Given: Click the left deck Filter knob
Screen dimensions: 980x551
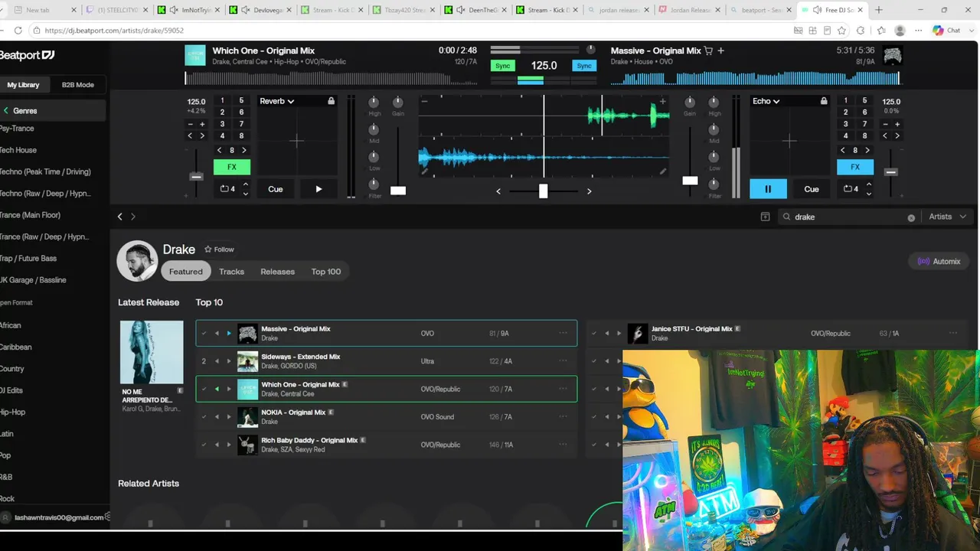Looking at the screenshot, I should click(374, 184).
